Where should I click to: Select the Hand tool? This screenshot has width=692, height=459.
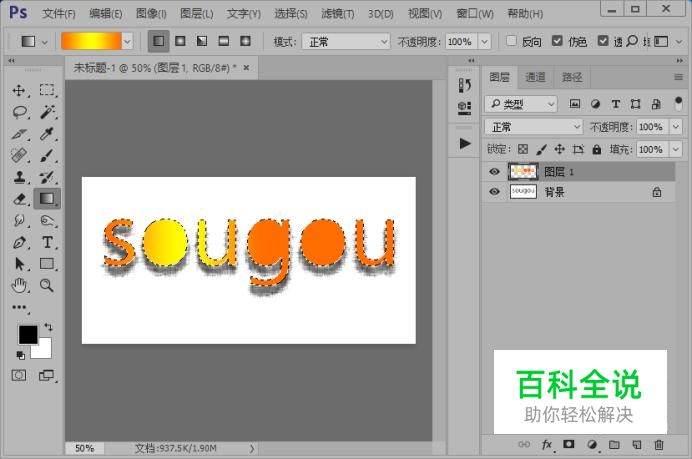coord(19,286)
